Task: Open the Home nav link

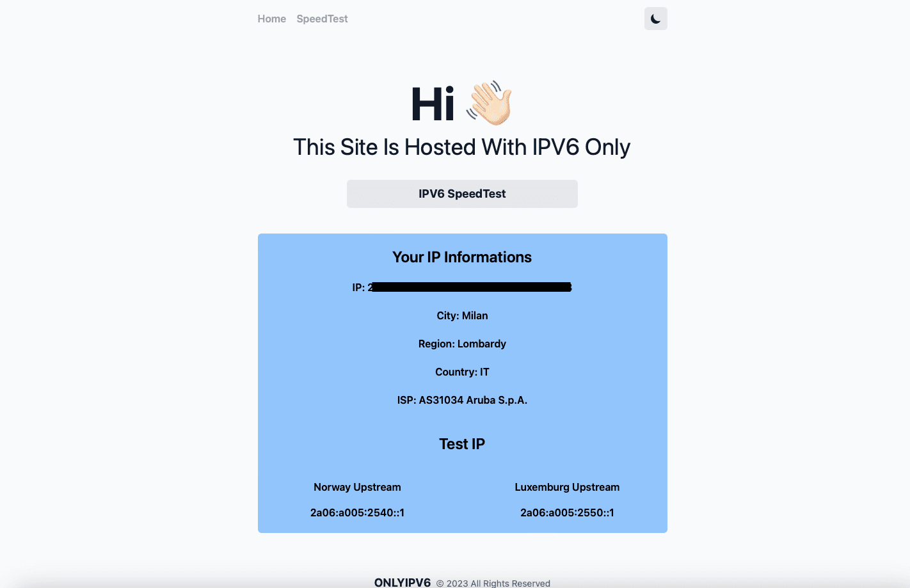Action: pos(271,19)
